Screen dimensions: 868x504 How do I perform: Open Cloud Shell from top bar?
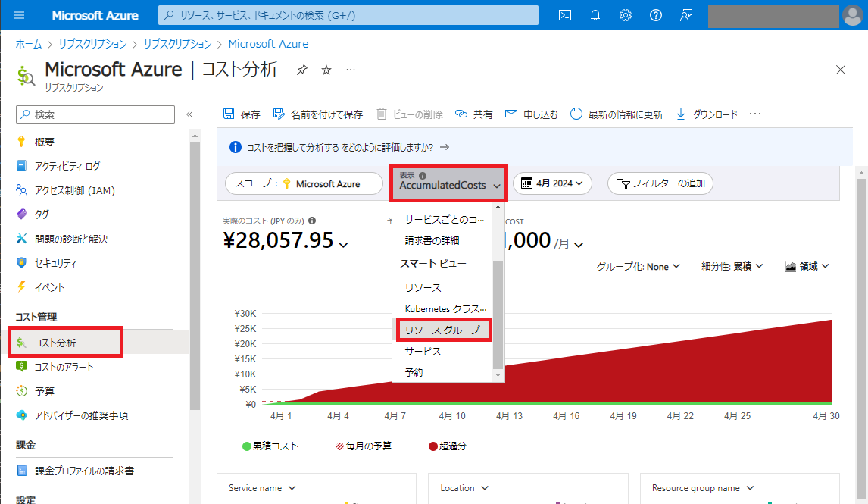tap(564, 15)
